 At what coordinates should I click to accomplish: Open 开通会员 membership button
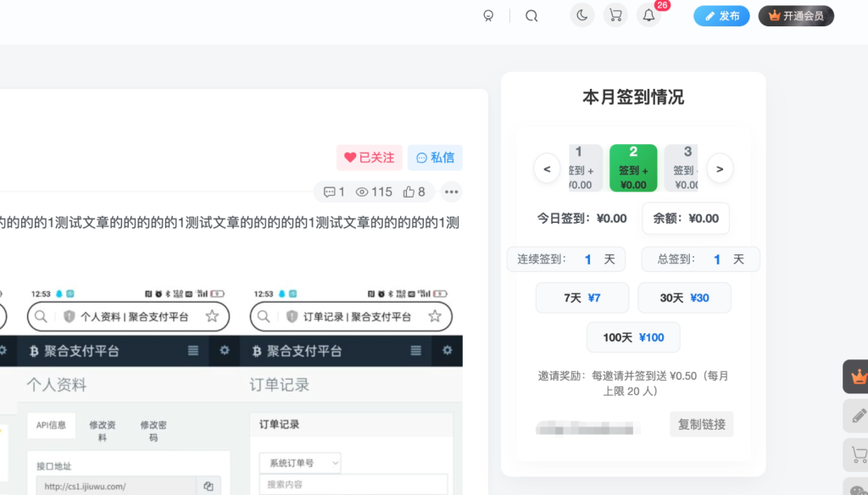(x=796, y=14)
